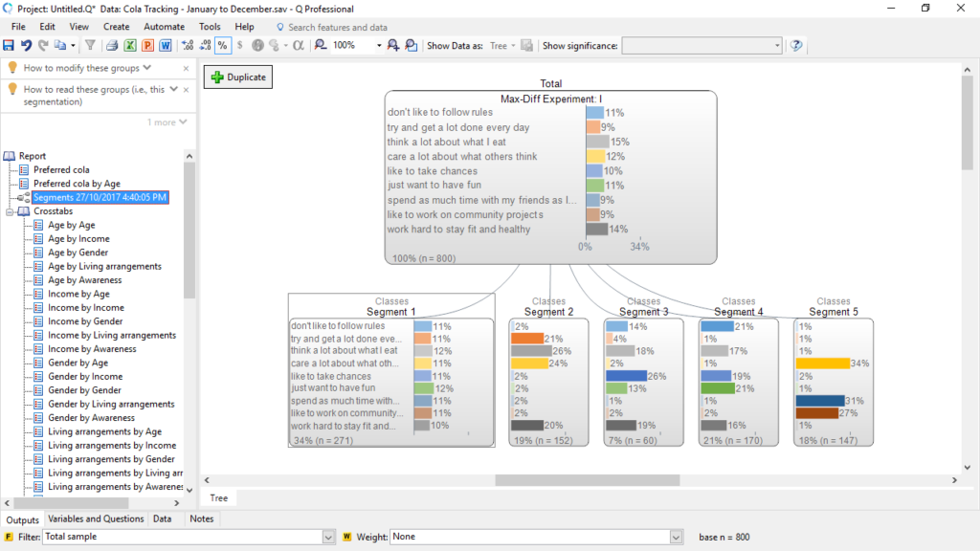Click the Copy icon in toolbar
Screen dimensions: 980x551
(60, 46)
